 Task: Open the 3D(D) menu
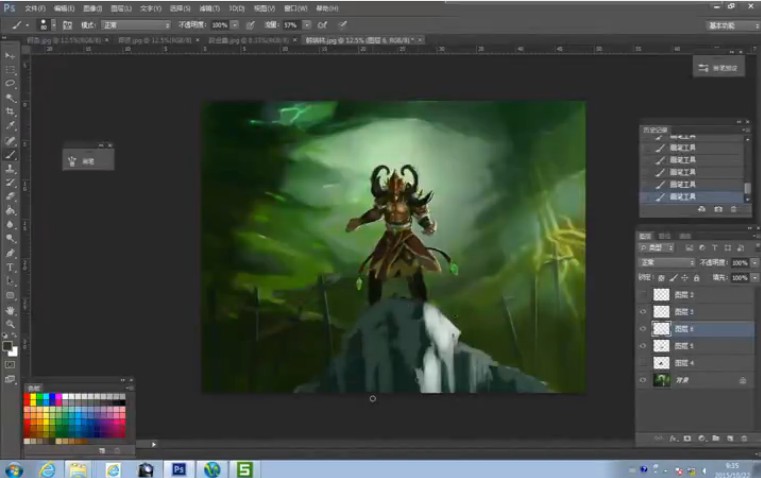[x=237, y=9]
